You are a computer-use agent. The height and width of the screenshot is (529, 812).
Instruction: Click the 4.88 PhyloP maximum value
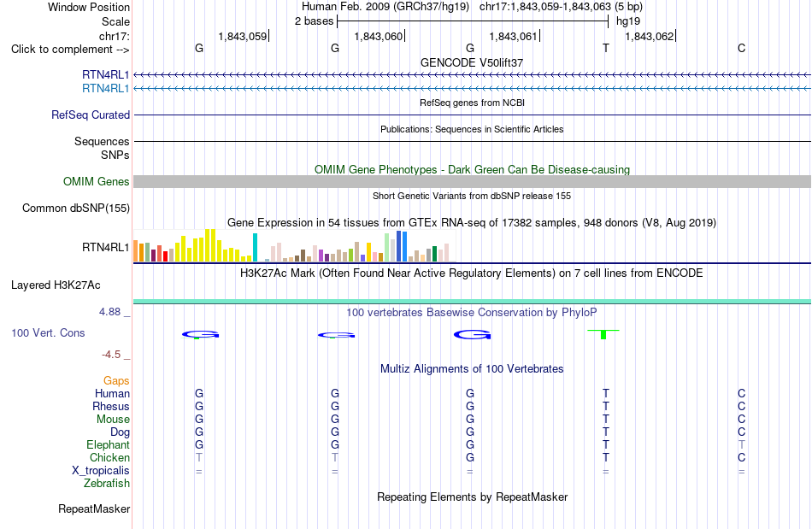pyautogui.click(x=109, y=312)
